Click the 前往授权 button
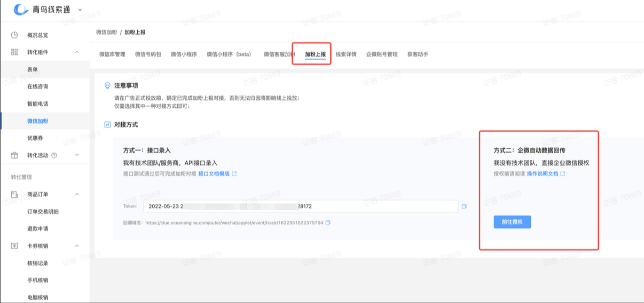The height and width of the screenshot is (303, 644). point(513,222)
